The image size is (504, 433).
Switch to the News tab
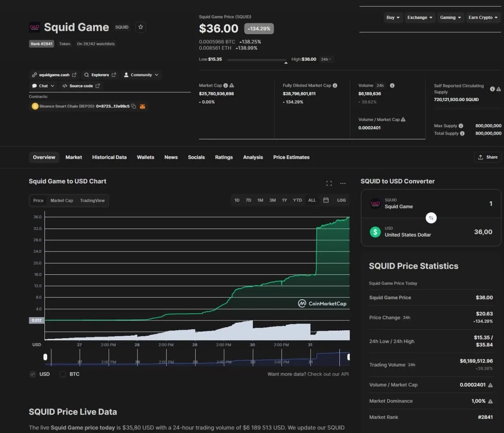[171, 157]
